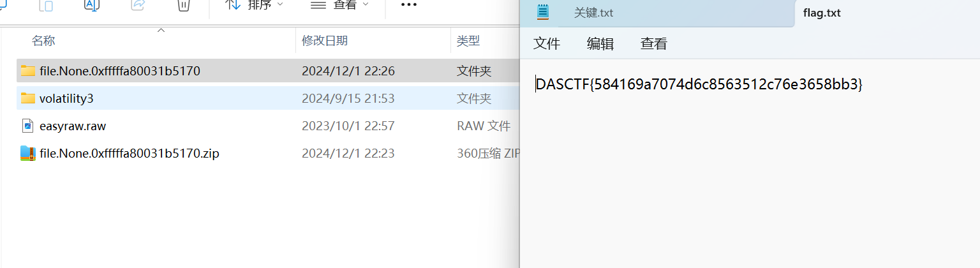Switch to the 关键.txt tab
Image resolution: width=980 pixels, height=268 pixels.
(x=593, y=13)
